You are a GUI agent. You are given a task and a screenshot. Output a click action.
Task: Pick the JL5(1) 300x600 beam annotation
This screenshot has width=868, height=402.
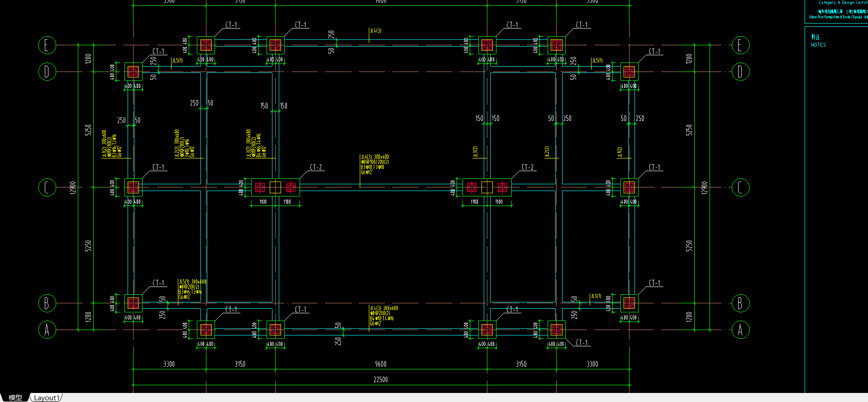tap(192, 289)
